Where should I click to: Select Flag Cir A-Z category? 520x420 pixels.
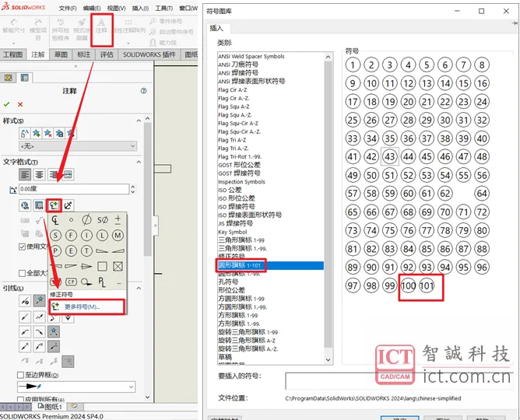233,89
